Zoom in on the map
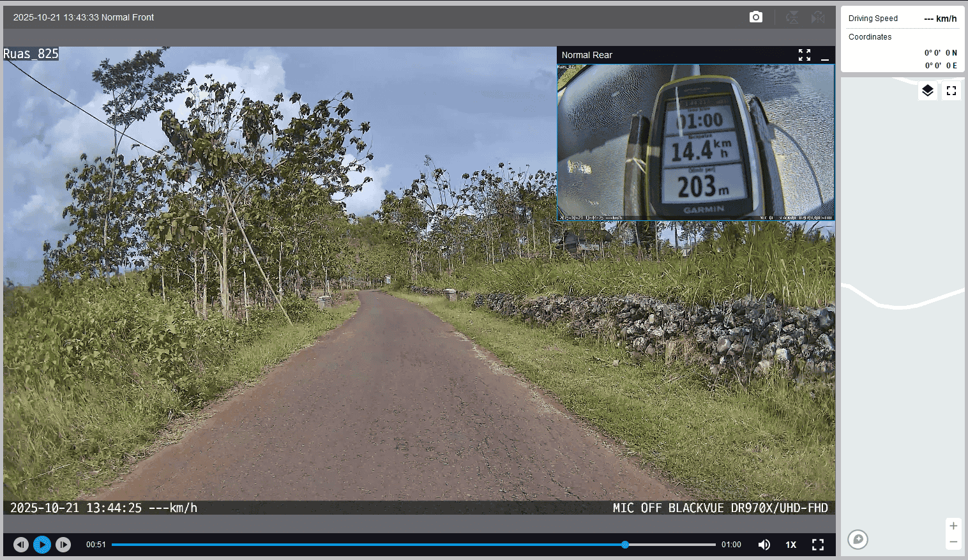This screenshot has height=560, width=968. pyautogui.click(x=953, y=526)
